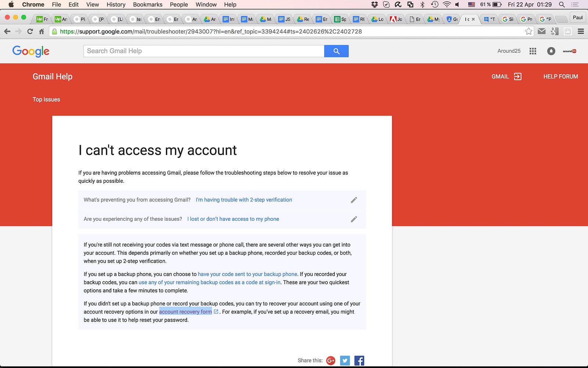Edit the "What's preventing you" answer pencil

[354, 200]
